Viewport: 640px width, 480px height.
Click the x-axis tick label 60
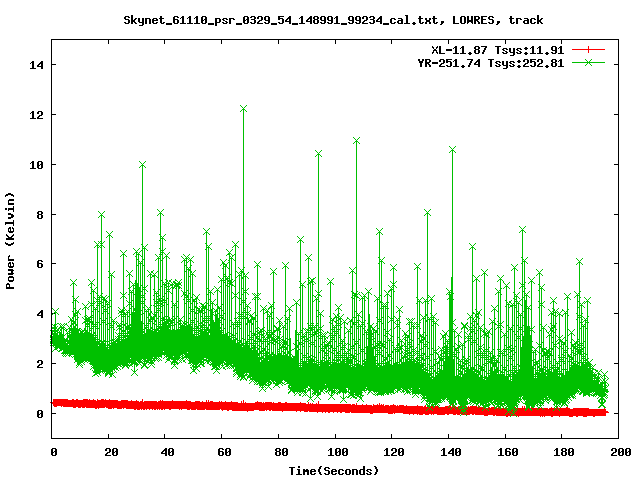pyautogui.click(x=222, y=452)
